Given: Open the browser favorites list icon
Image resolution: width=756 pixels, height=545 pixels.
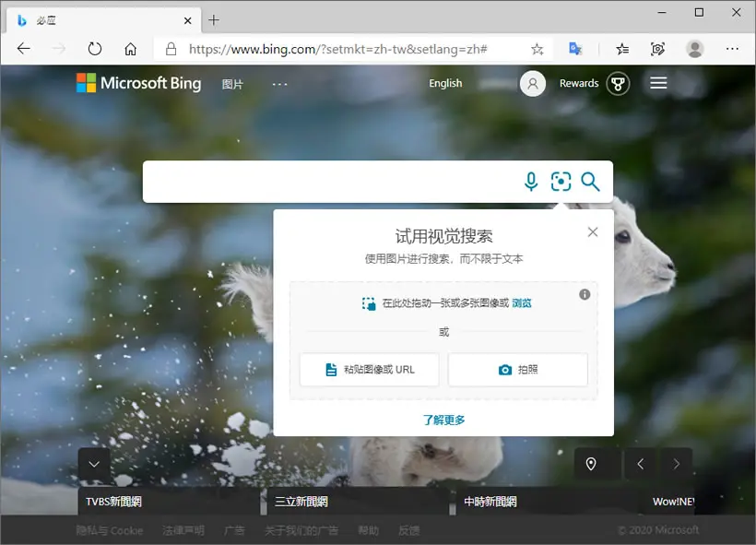Looking at the screenshot, I should [x=622, y=49].
